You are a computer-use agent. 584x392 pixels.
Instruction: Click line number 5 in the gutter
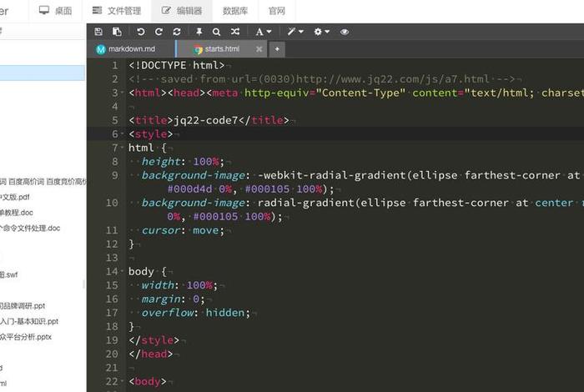[x=115, y=120]
